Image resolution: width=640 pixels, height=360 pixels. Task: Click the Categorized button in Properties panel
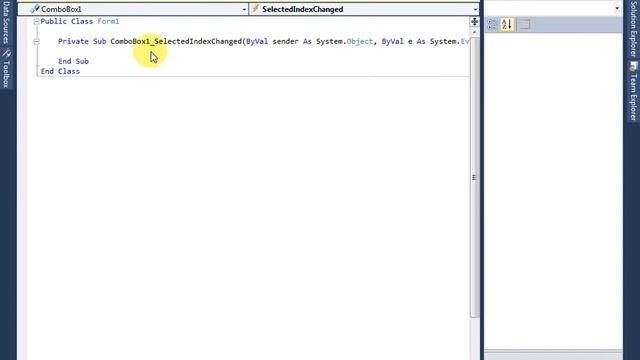pos(492,24)
